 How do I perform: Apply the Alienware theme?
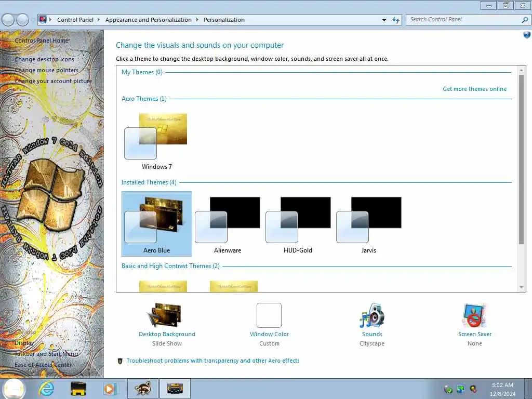tap(228, 223)
